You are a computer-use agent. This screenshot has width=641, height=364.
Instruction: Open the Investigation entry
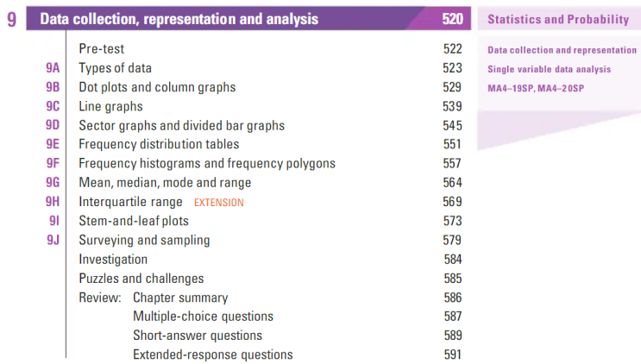coord(113,259)
